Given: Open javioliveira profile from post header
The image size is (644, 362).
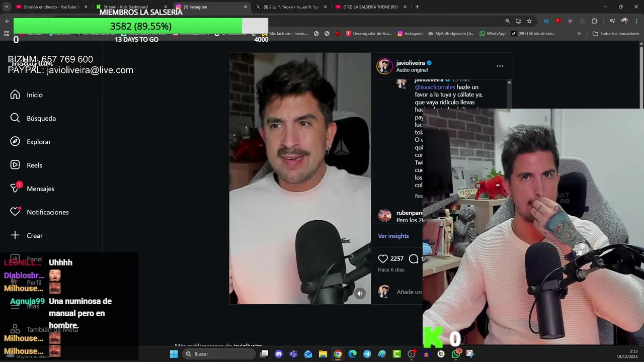Looking at the screenshot, I should (410, 63).
